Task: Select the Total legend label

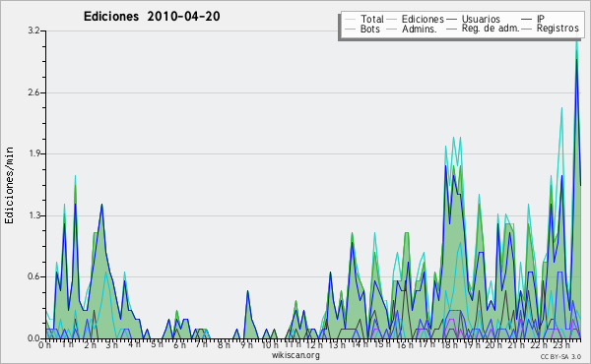Action: (372, 19)
